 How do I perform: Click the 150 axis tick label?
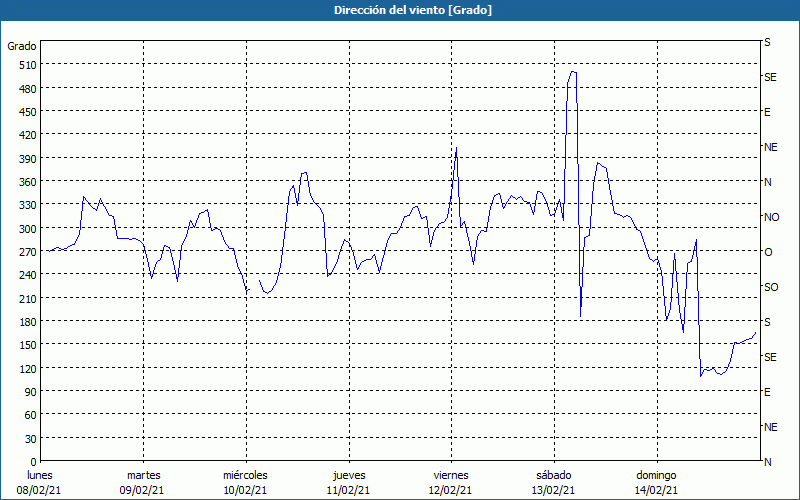tap(28, 345)
